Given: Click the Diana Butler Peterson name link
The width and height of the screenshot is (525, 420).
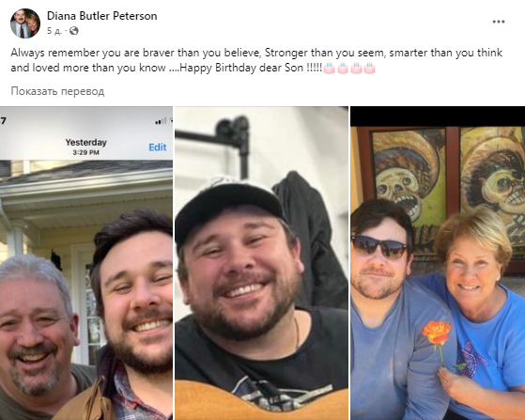Looking at the screenshot, I should coord(101,16).
